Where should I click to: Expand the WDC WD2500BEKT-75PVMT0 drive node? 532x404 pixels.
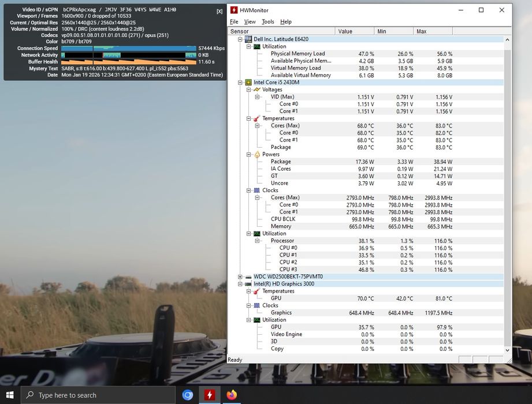(x=240, y=277)
